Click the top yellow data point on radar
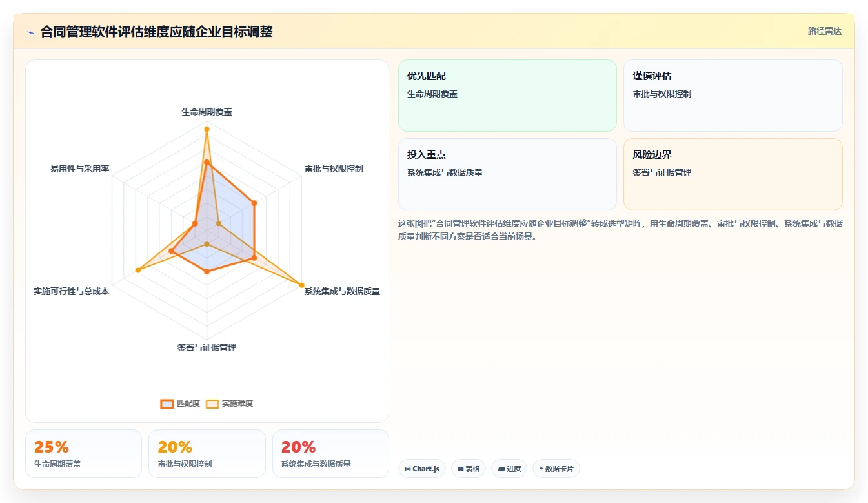 click(207, 129)
